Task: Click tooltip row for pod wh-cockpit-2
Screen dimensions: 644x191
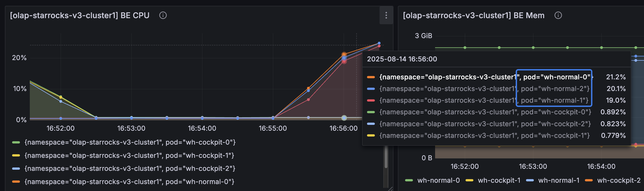Action: click(496, 124)
